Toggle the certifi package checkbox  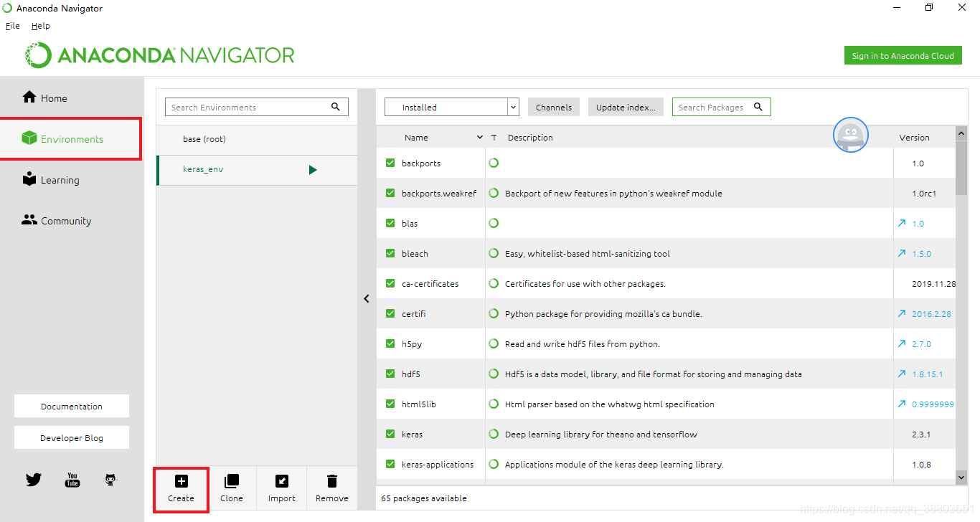(x=390, y=313)
